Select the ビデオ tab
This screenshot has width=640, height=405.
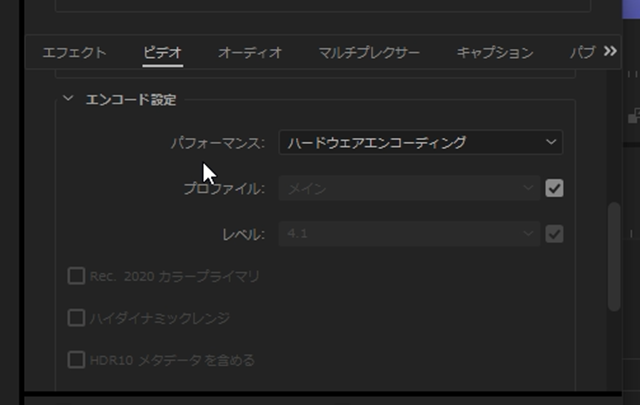coord(162,53)
